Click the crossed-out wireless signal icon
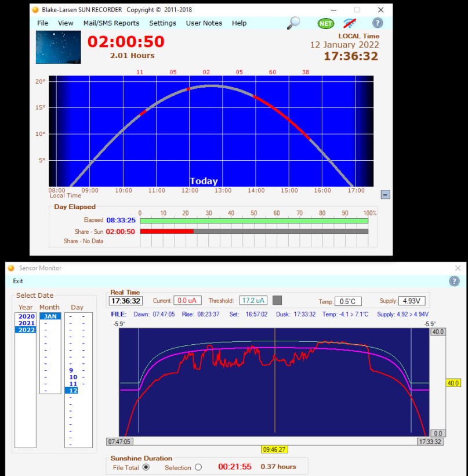The width and height of the screenshot is (468, 476). click(349, 23)
